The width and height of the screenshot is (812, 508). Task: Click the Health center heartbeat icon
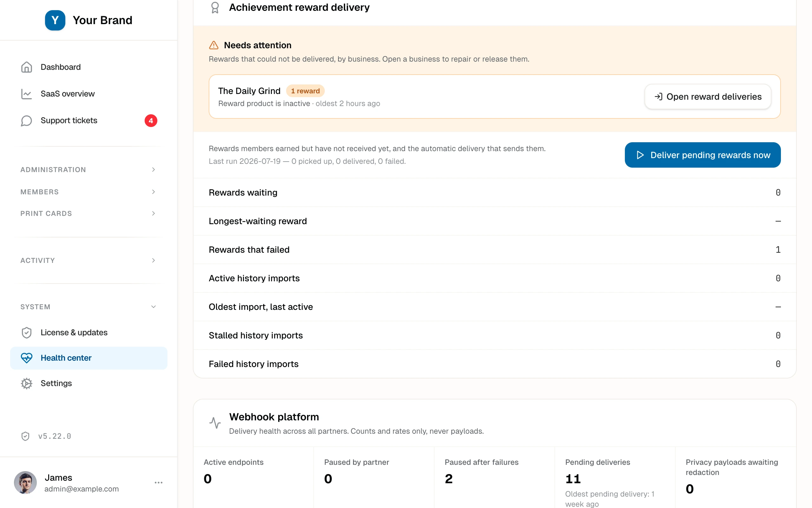[x=27, y=358]
